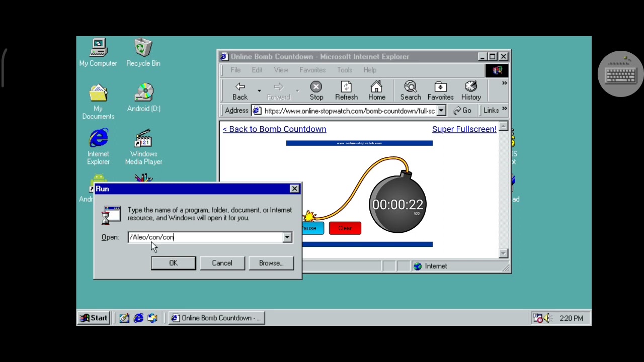Select Windows Media Player desktop icon

pyautogui.click(x=143, y=147)
